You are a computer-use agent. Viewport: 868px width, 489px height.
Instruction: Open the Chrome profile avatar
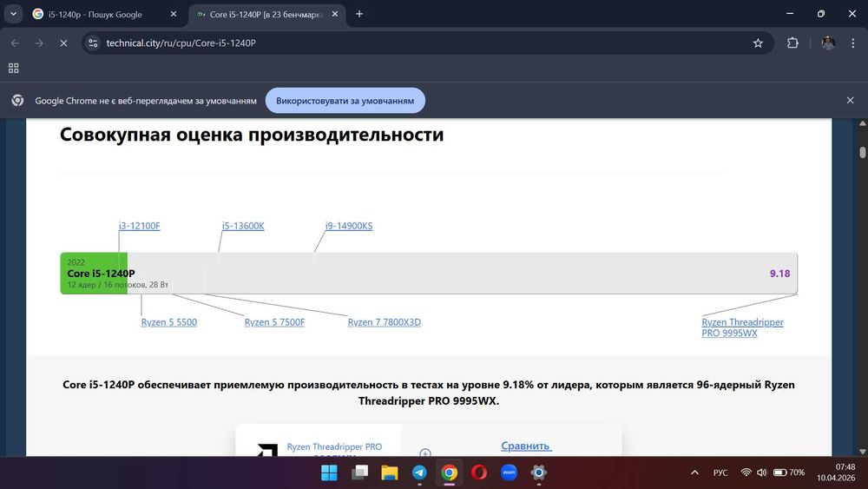[x=828, y=43]
